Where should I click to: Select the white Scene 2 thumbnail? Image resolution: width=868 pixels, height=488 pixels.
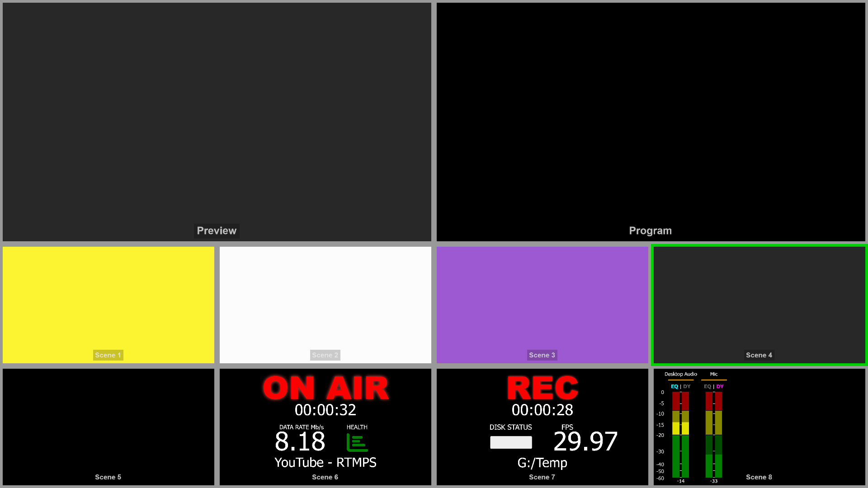(325, 305)
